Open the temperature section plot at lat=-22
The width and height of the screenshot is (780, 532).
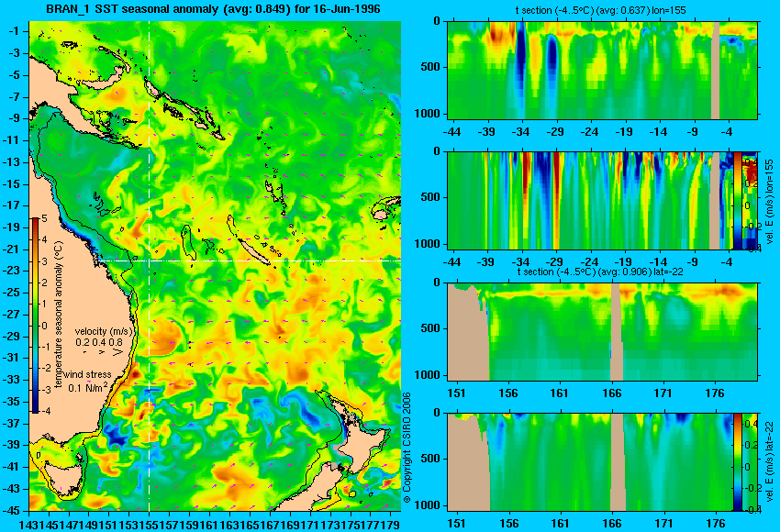(602, 332)
